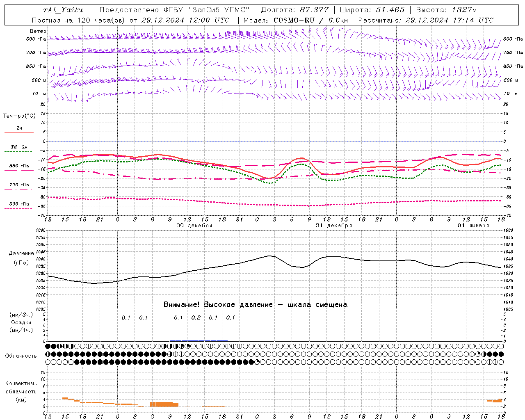Click the Конвективн. convective cloud label
Screen dimensions: 525x420
pyautogui.click(x=21, y=383)
